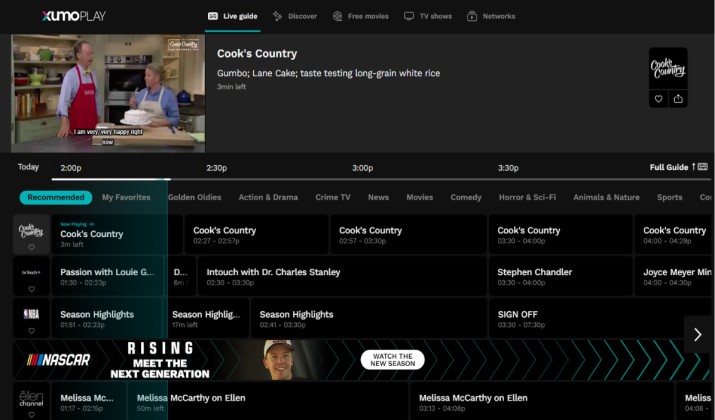Select the Animals & Nature category
Image resolution: width=715 pixels, height=420 pixels.
coord(606,197)
